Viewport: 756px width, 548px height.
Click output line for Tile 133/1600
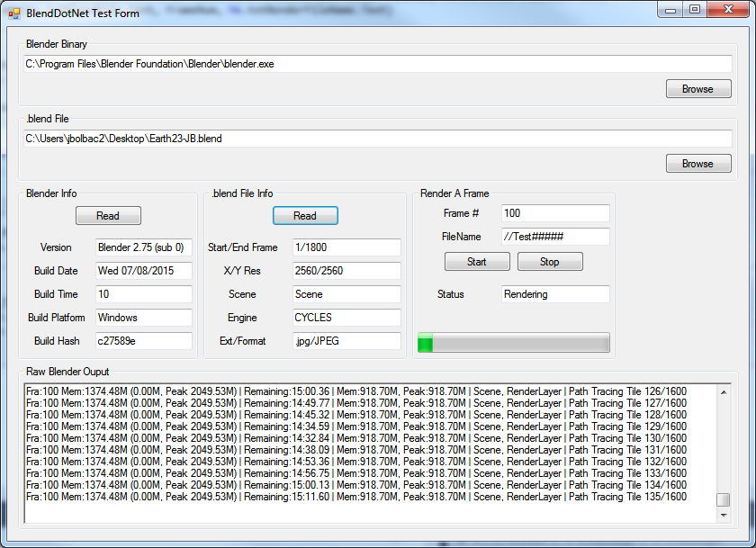[356, 473]
